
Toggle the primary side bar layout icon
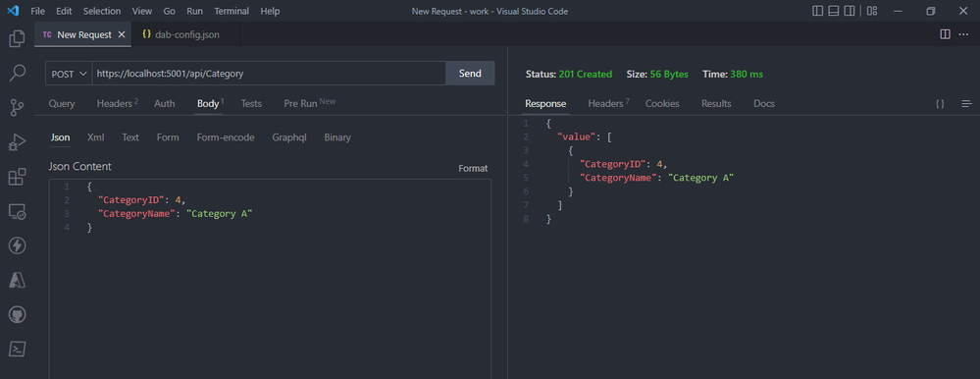(817, 11)
